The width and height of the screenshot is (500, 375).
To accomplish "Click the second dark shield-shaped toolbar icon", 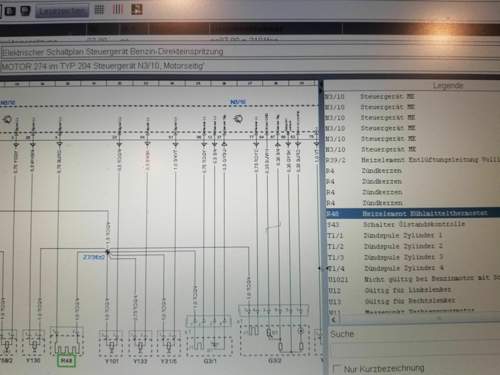I will coord(25,11).
